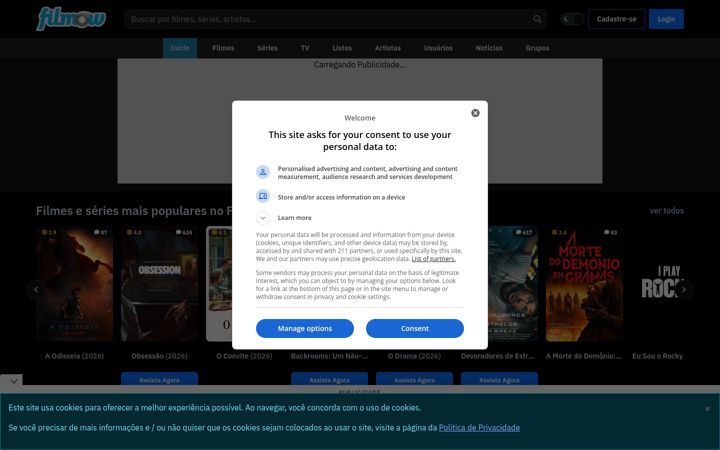Toggle the dark mode switch
The image size is (720, 450).
pyautogui.click(x=572, y=19)
